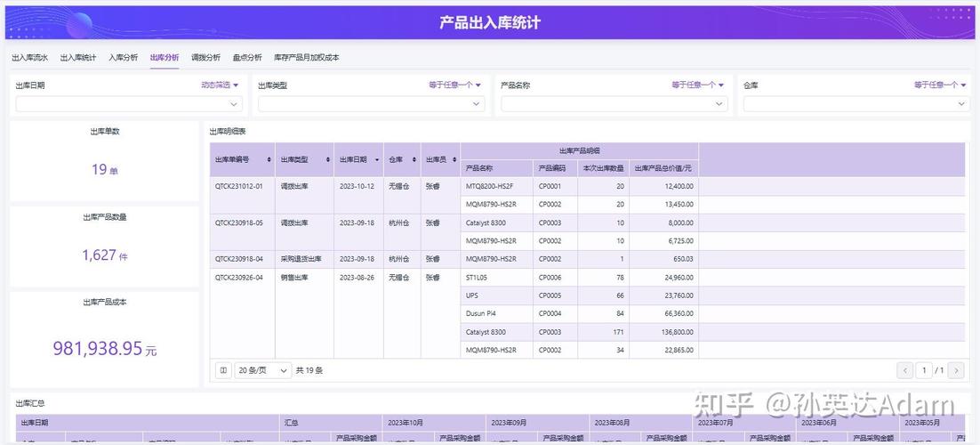This screenshot has width=980, height=445.
Task: Click the value 66,360.00
Action: 679,313
